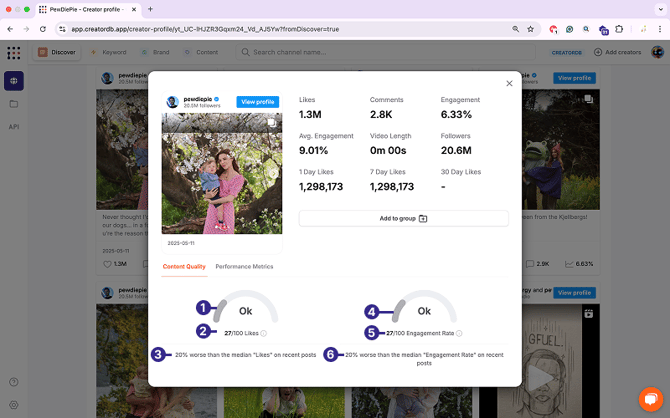Viewport: 670px width, 418px height.
Task: Click the Engagement Rate Ok gauge
Action: click(424, 306)
